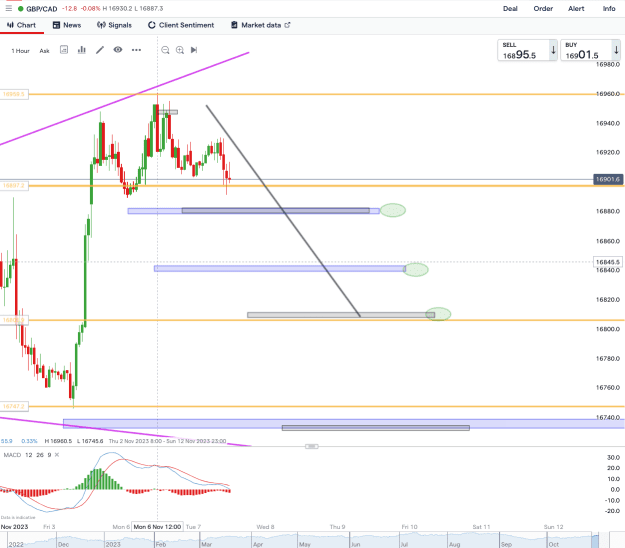Switch to the News tab
The width and height of the screenshot is (625, 548).
pos(67,25)
